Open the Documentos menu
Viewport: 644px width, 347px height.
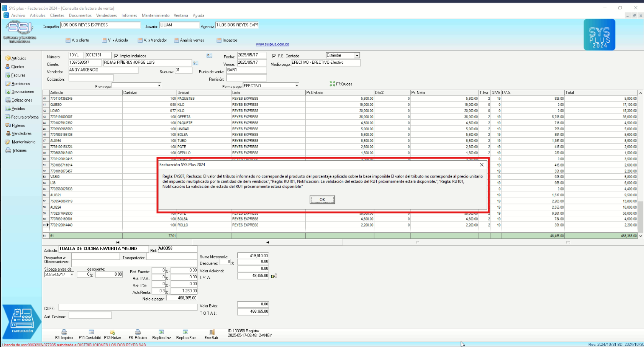80,15
